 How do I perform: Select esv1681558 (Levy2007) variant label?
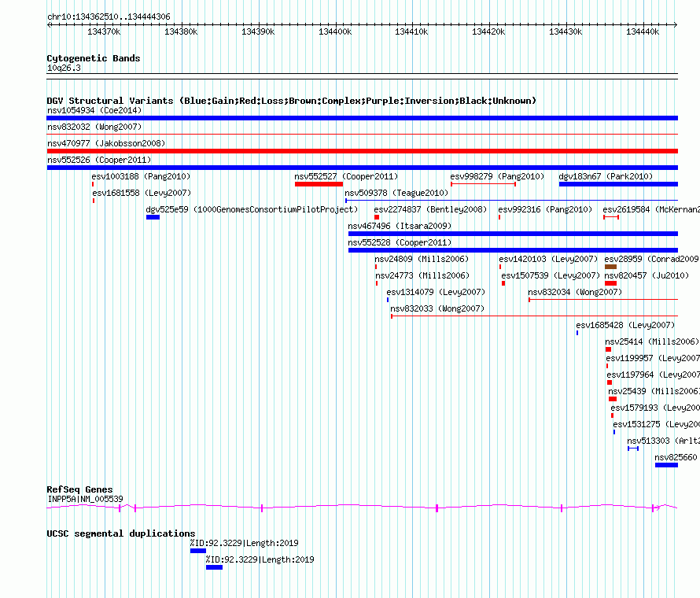click(142, 193)
